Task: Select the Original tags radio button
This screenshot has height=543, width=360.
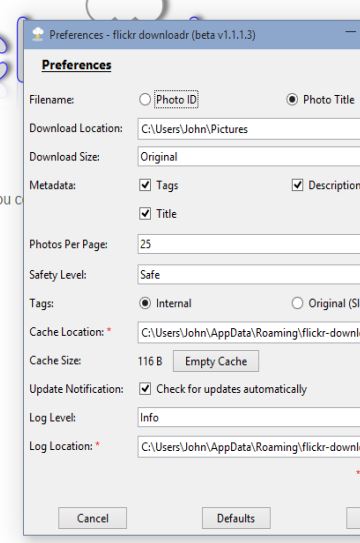Action: pyautogui.click(x=297, y=303)
